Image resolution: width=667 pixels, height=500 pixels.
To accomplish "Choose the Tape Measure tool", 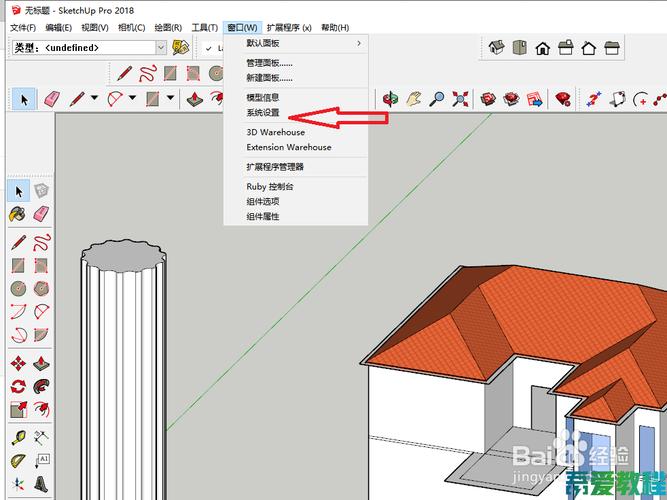I will 18,437.
